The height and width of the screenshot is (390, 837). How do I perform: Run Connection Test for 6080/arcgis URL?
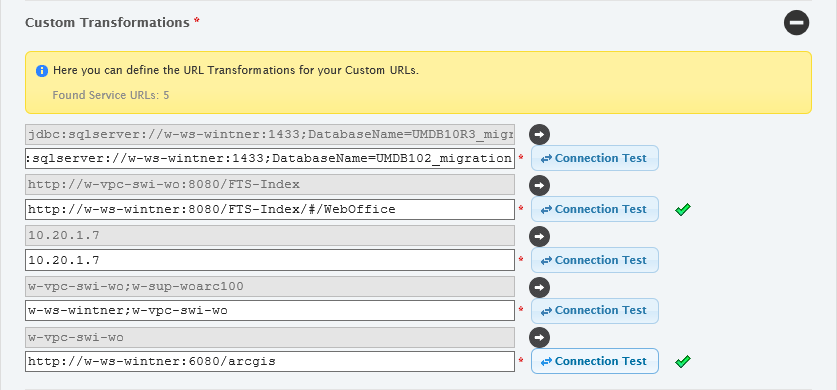[x=595, y=361]
